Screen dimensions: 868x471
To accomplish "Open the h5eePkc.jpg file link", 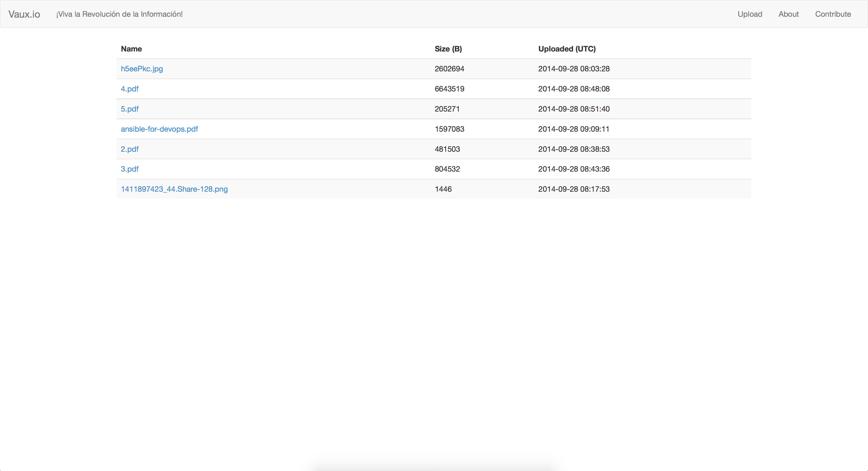I will click(142, 69).
